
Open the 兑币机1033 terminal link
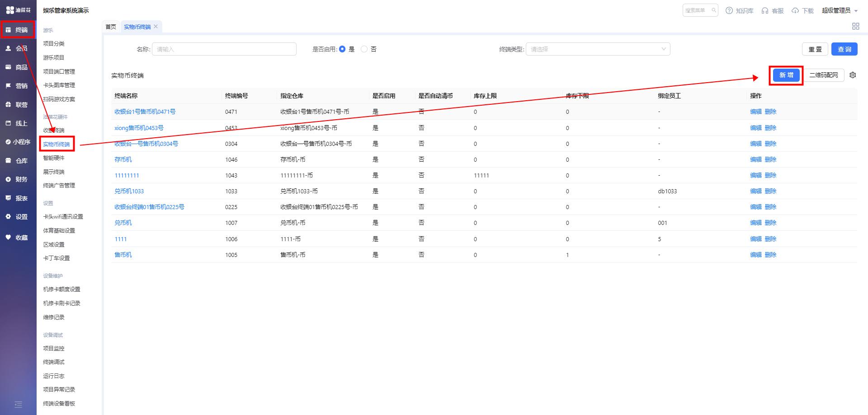[129, 191]
